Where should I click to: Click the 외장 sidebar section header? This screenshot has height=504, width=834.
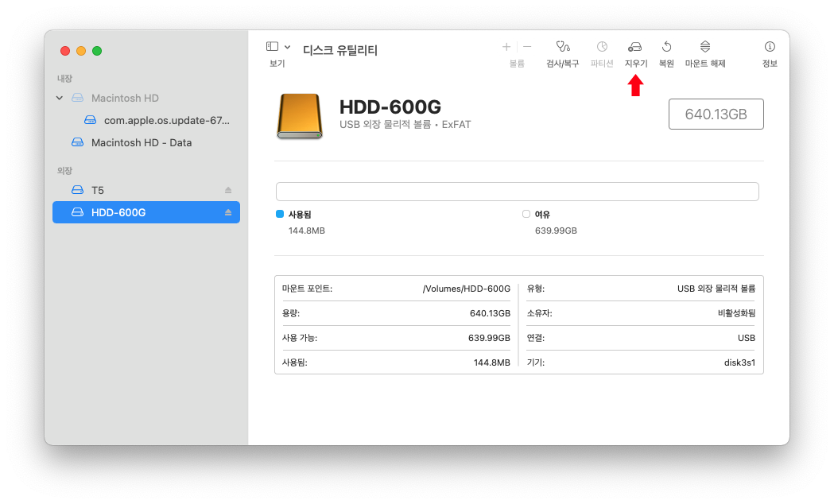[x=64, y=171]
